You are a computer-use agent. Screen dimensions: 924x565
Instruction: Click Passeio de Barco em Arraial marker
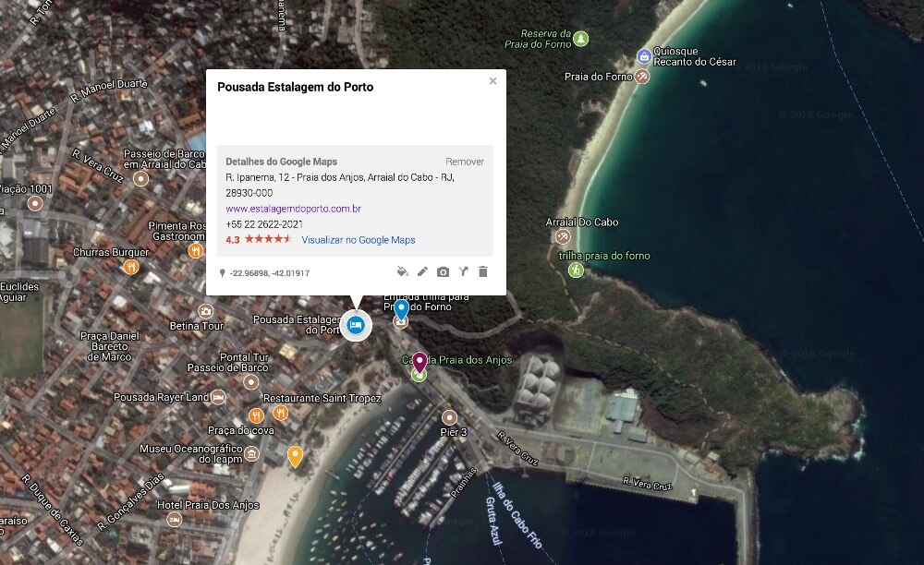coord(140,179)
